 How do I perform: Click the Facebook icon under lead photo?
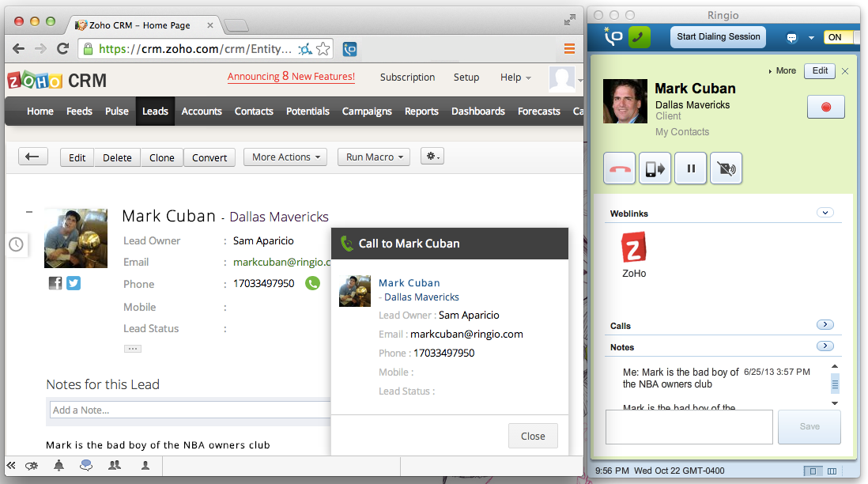(x=55, y=282)
